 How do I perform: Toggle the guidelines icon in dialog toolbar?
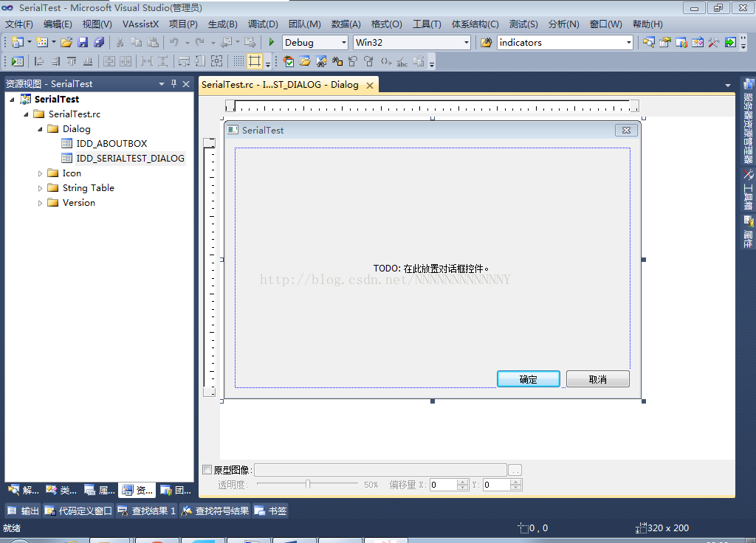pyautogui.click(x=255, y=61)
